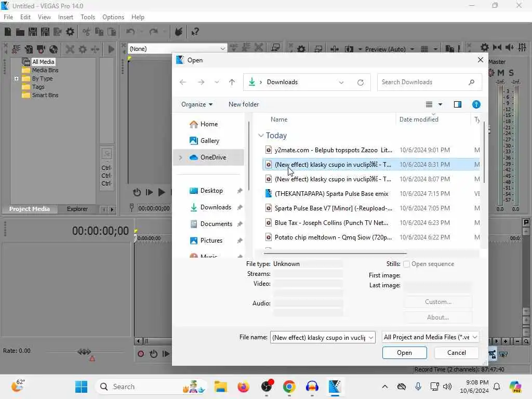This screenshot has height=399, width=532.
Task: Open the Tools menu
Action: click(87, 17)
